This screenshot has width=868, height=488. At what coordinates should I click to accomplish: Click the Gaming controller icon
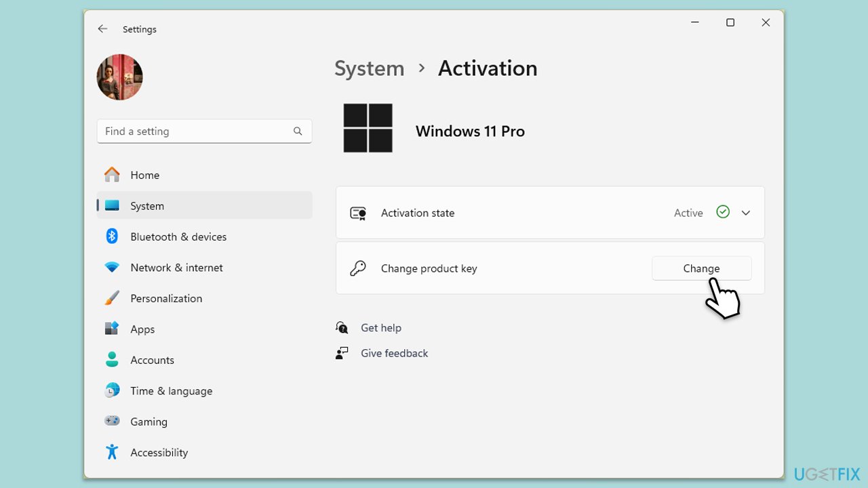pos(112,421)
